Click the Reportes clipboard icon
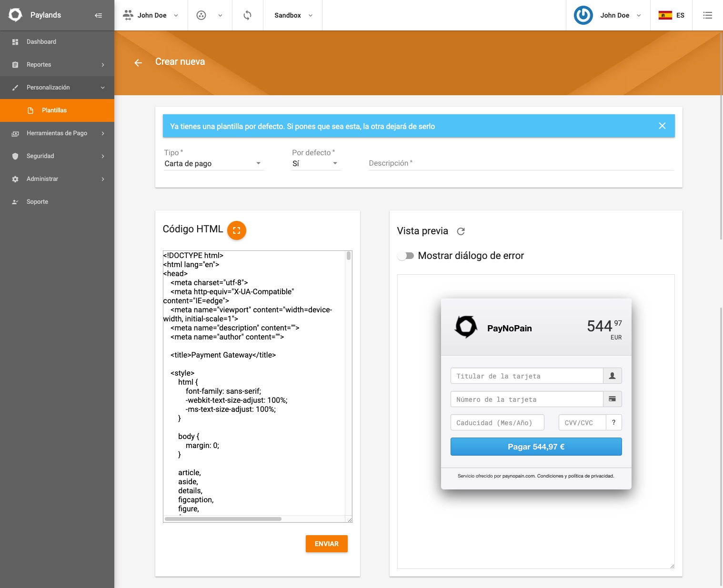The width and height of the screenshot is (723, 588). click(x=15, y=65)
